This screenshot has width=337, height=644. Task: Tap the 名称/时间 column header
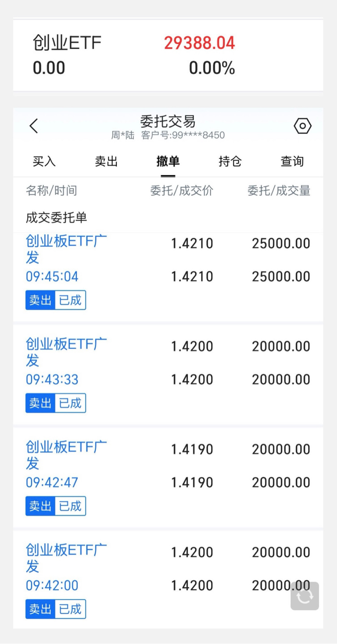click(51, 190)
